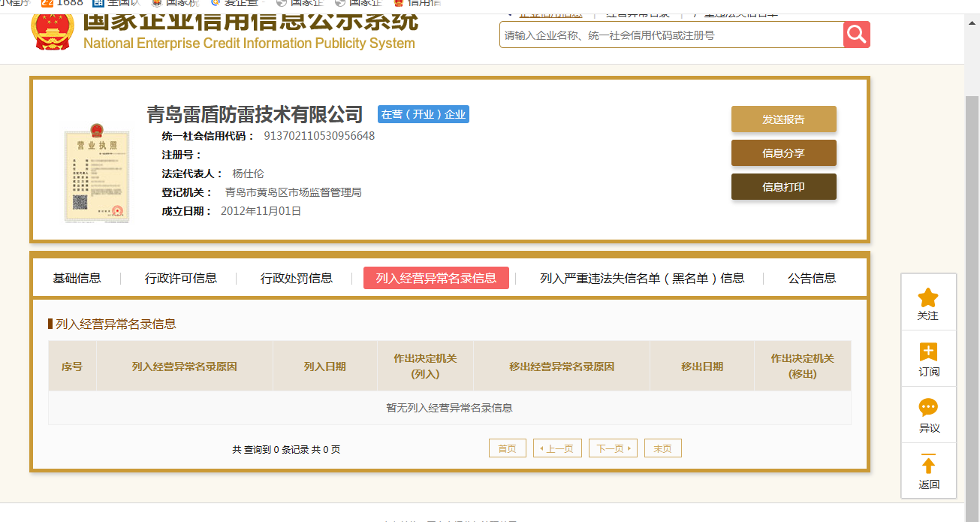This screenshot has width=980, height=522.
Task: Open the business license thumbnail image
Action: coord(96,173)
